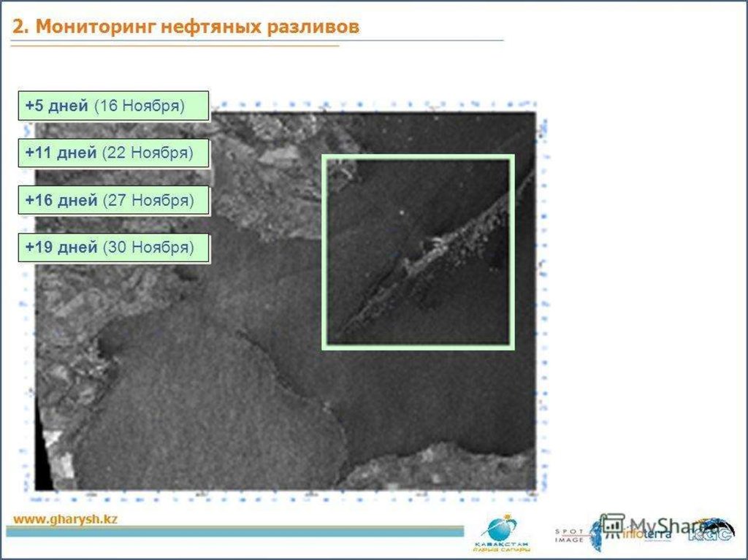Click the orange underline beneath the slide title
The width and height of the screenshot is (748, 560).
(175, 47)
